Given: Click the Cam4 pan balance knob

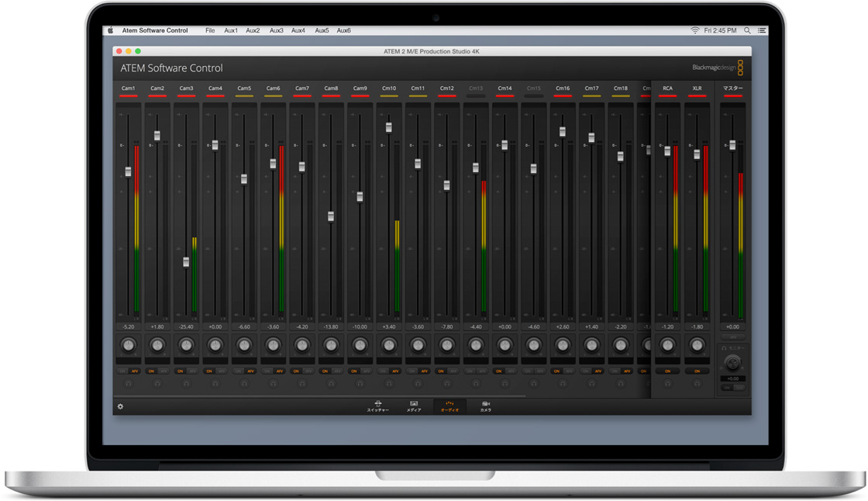Looking at the screenshot, I should (215, 345).
